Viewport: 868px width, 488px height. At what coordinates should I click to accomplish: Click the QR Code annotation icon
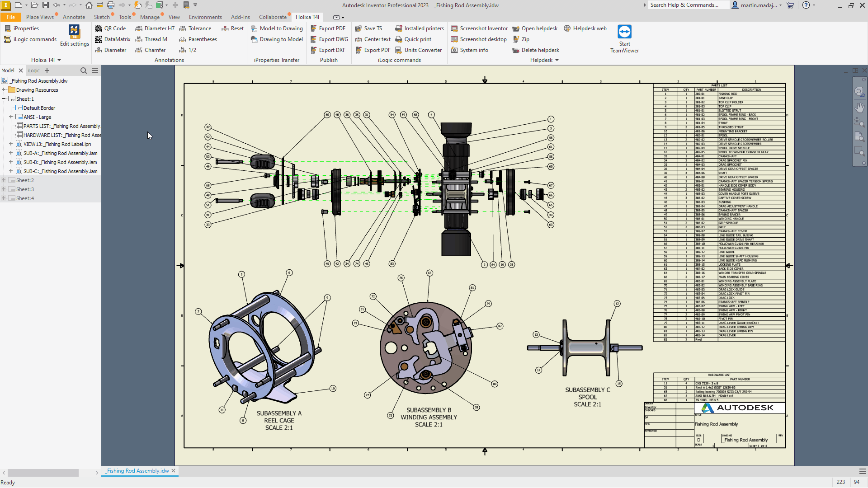click(x=99, y=28)
